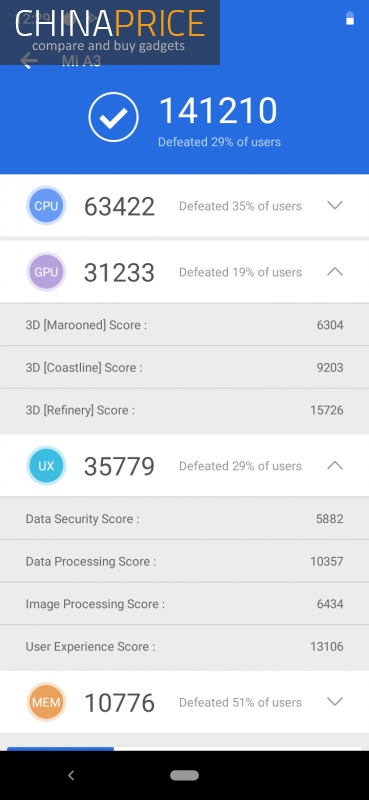The image size is (369, 800).
Task: Tap the orange MEM circle icon
Action: (46, 703)
